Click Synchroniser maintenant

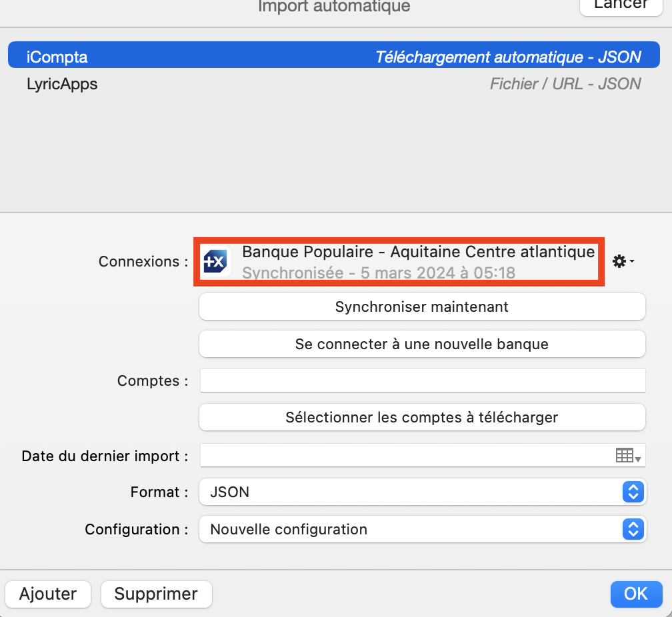click(422, 307)
